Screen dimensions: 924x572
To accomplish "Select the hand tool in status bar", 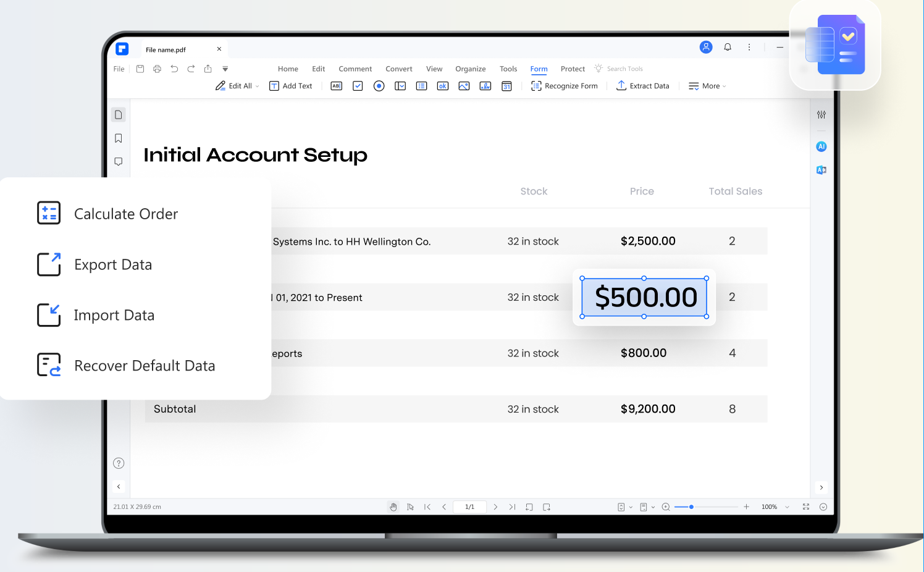I will (393, 507).
